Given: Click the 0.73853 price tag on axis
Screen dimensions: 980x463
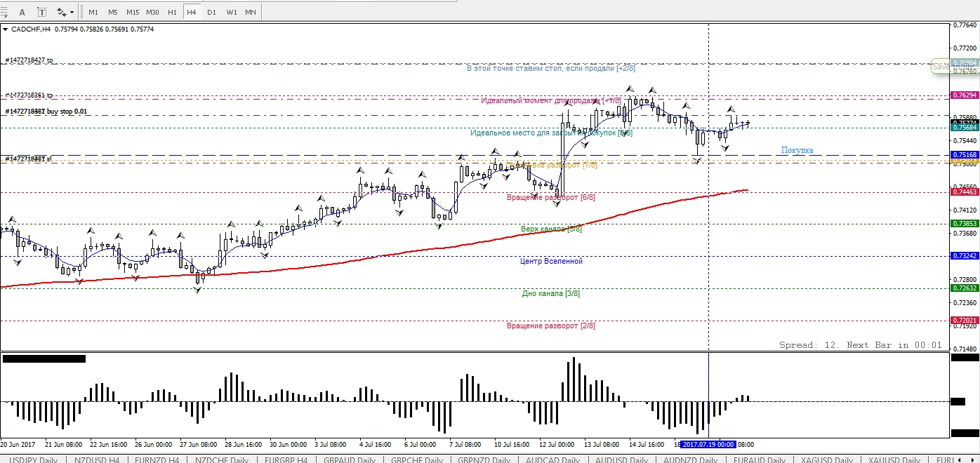Looking at the screenshot, I should (x=965, y=224).
